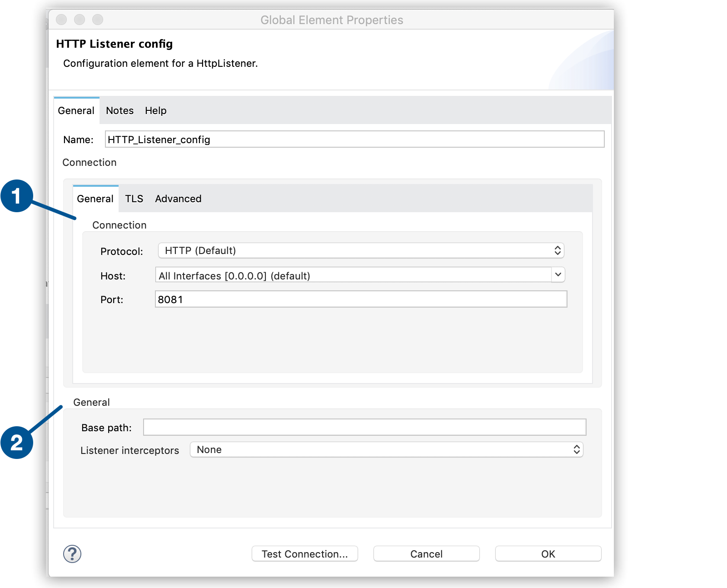This screenshot has height=588, width=727.
Task: Switch to the Notes tab
Action: [119, 110]
